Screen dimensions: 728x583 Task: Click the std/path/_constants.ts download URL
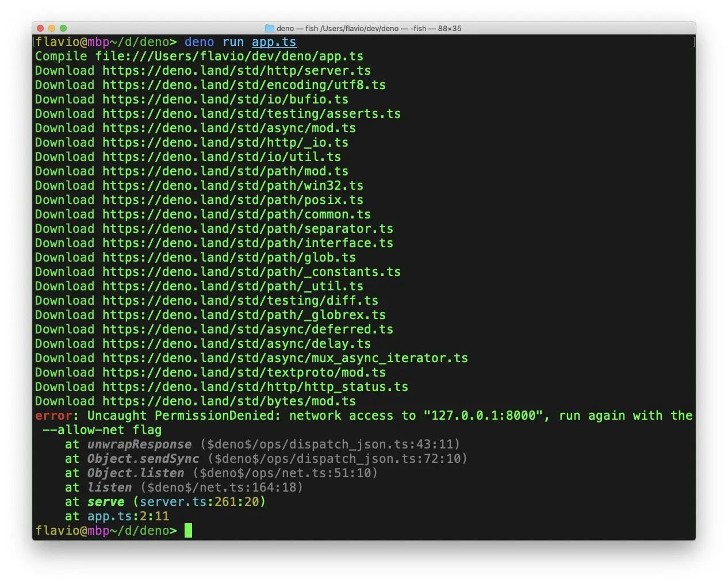[x=251, y=272]
